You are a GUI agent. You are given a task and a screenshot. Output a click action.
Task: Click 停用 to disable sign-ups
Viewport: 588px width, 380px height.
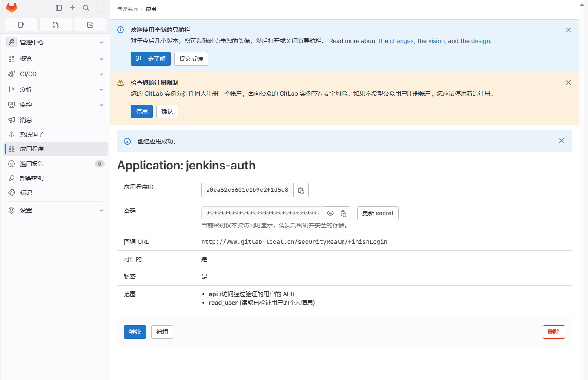[142, 111]
